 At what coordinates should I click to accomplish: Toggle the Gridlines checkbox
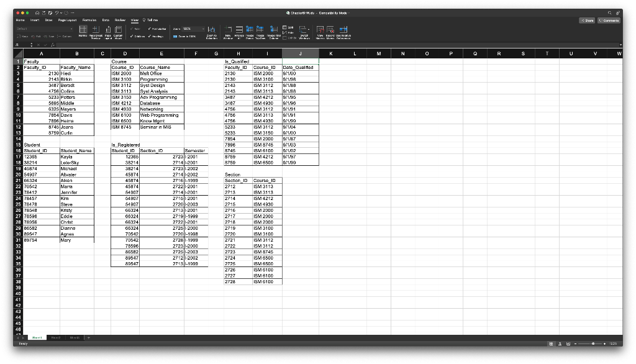click(x=138, y=35)
